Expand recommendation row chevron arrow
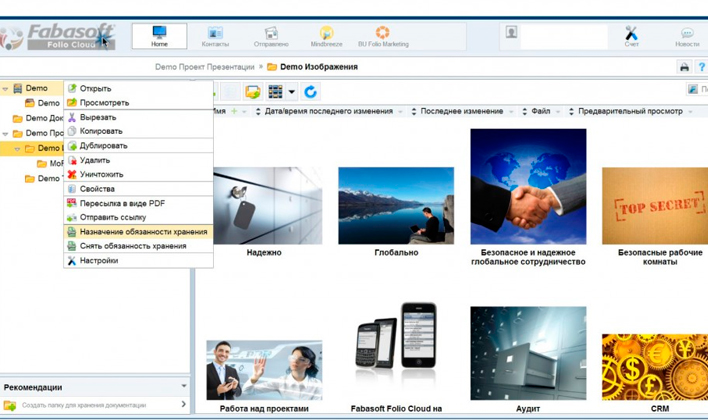The width and height of the screenshot is (708, 420). pyautogui.click(x=183, y=404)
